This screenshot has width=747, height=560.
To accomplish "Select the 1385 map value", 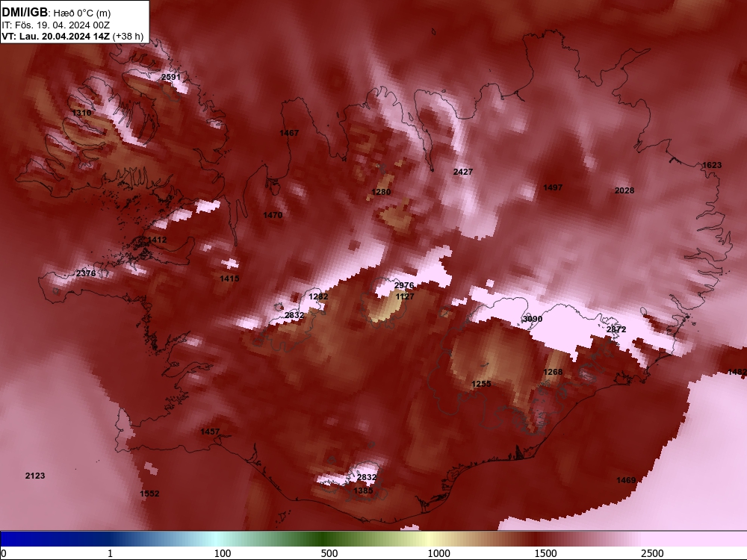I will pyautogui.click(x=364, y=491).
